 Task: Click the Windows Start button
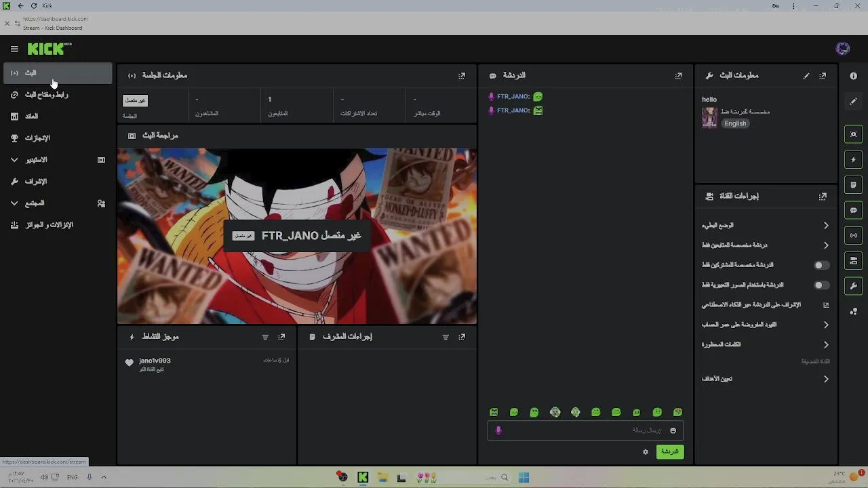pos(524,478)
